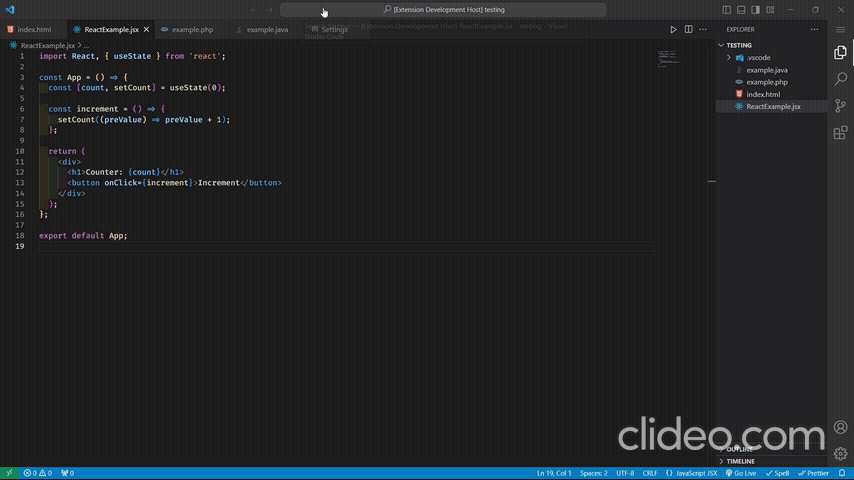The image size is (854, 480).
Task: Toggle Spell checker in status bar
Action: (777, 473)
